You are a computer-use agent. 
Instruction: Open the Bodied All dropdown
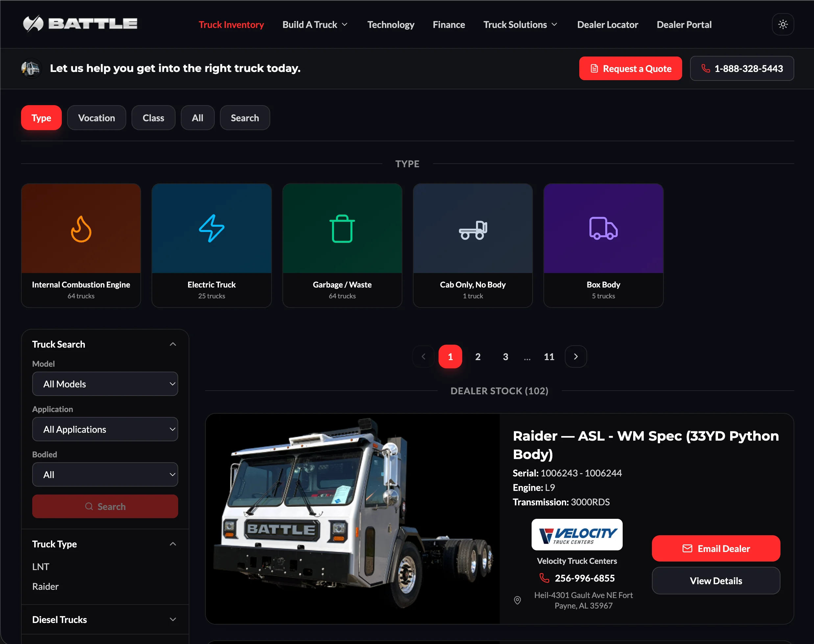pyautogui.click(x=105, y=474)
